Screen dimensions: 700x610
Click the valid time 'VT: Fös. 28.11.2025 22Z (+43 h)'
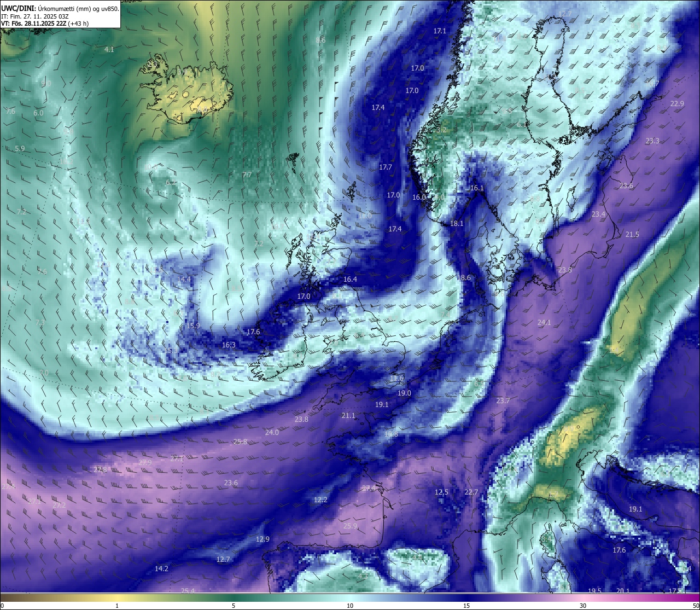(x=45, y=24)
